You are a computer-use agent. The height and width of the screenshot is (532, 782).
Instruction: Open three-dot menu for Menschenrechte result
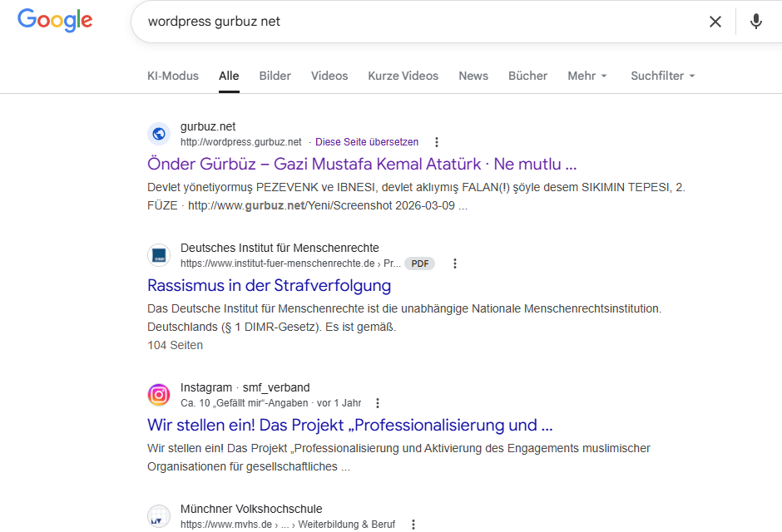pos(454,264)
